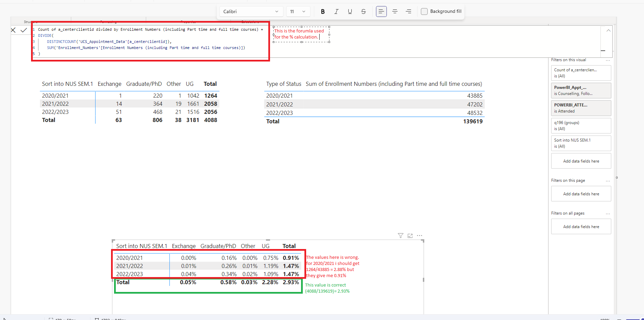Select the 43885 enrollment value for 2020/2021
The height and width of the screenshot is (320, 644).
(475, 96)
